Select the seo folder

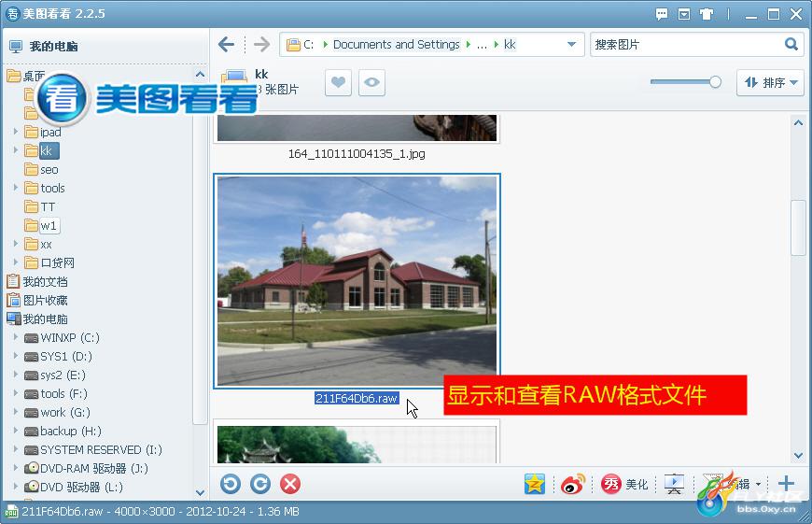(49, 169)
